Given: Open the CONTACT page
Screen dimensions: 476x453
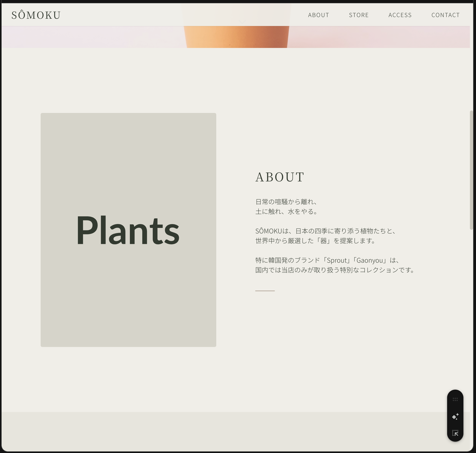Looking at the screenshot, I should [446, 15].
